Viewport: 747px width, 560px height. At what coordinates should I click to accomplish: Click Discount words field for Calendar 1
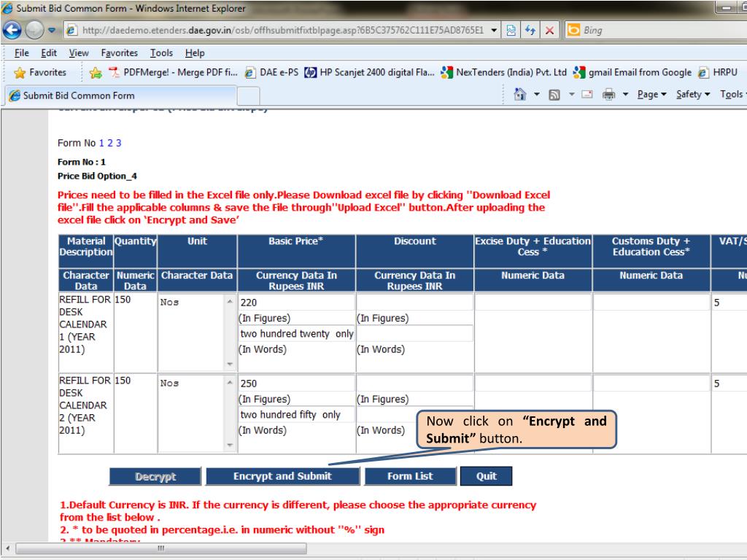(414, 333)
